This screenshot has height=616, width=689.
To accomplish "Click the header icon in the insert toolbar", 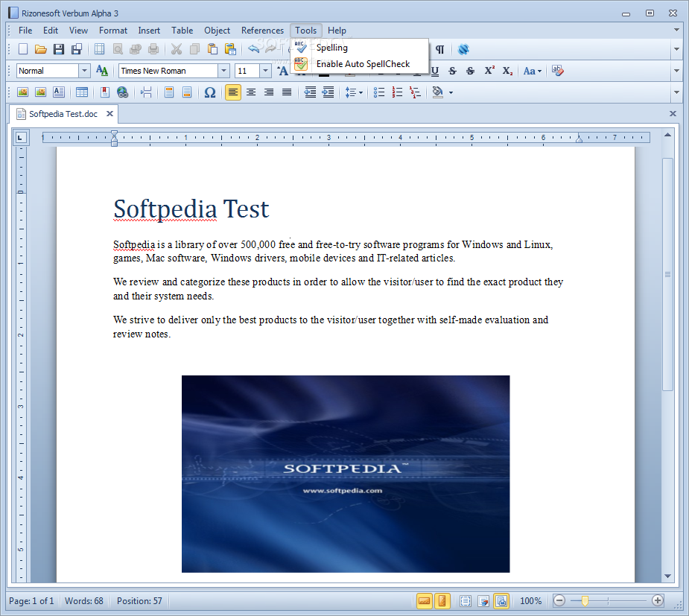I will (169, 92).
